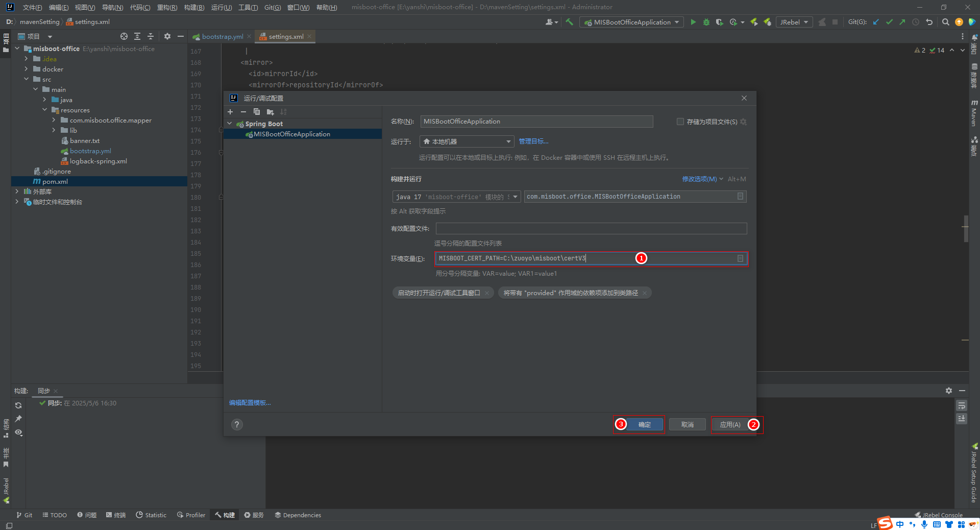Image resolution: width=980 pixels, height=530 pixels.
Task: Remove selected configuration with minus icon
Action: click(x=243, y=112)
